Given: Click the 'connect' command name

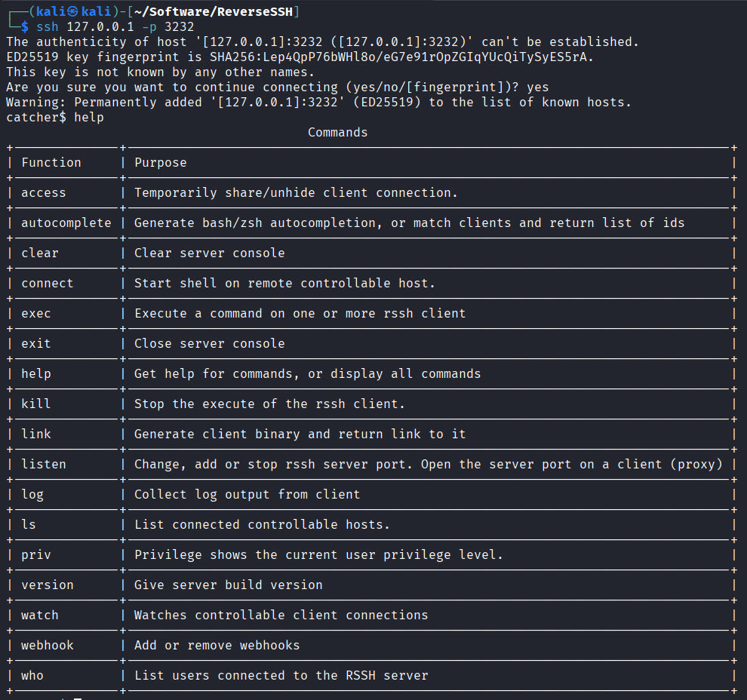Looking at the screenshot, I should tap(48, 283).
